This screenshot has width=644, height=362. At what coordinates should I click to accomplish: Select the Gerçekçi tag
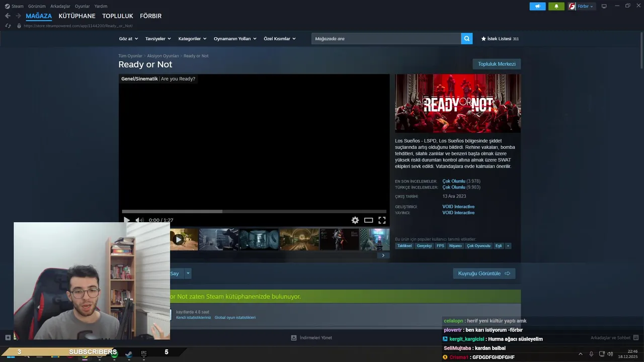click(424, 246)
